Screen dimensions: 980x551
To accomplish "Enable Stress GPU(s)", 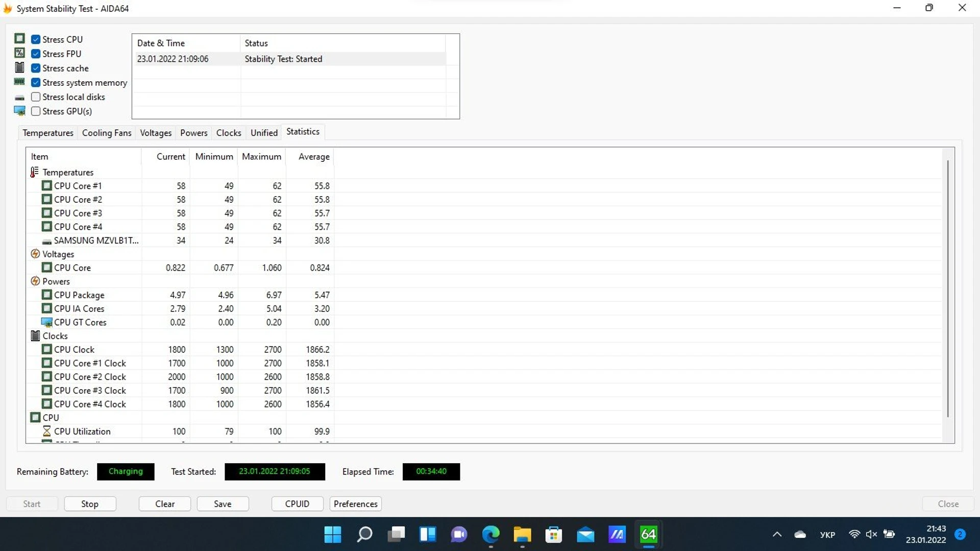I will 36,111.
